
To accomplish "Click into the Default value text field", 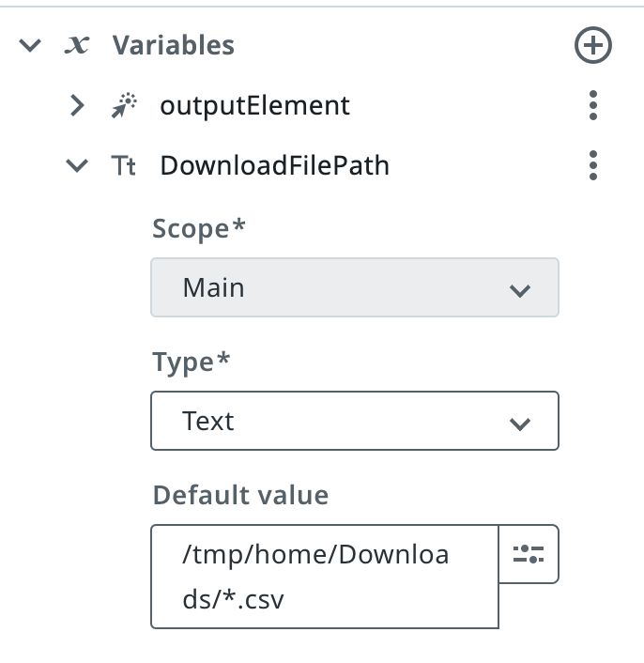I will (324, 576).
